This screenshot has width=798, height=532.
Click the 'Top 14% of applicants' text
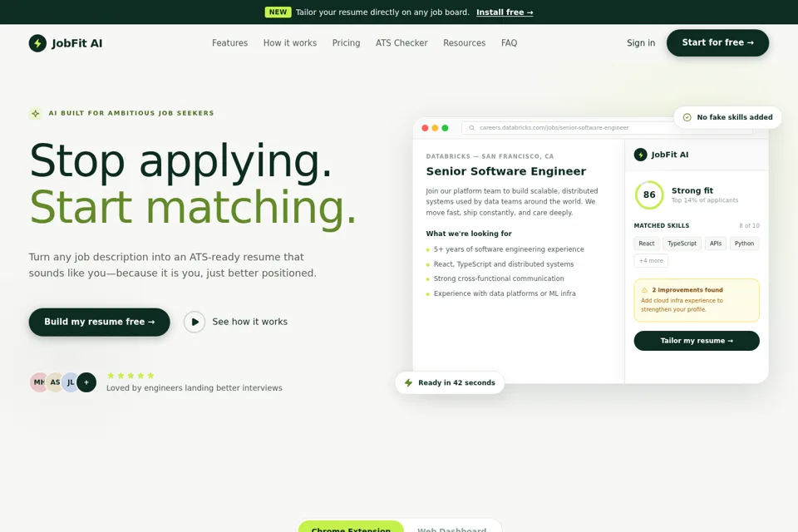coord(704,200)
